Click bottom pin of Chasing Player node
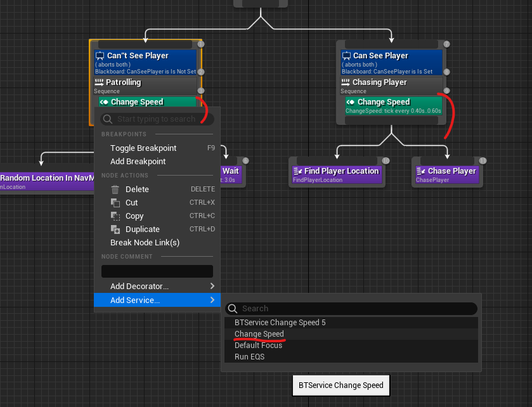 point(391,120)
